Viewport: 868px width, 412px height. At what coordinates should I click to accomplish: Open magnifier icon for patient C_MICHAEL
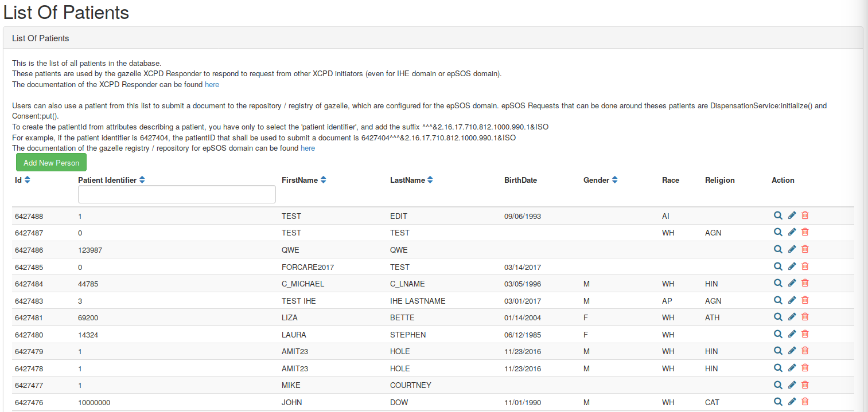(778, 283)
